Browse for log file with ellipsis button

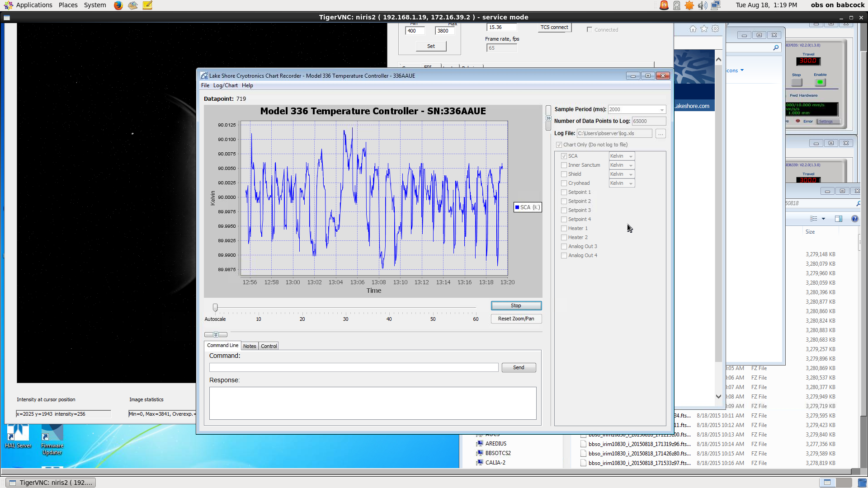660,134
